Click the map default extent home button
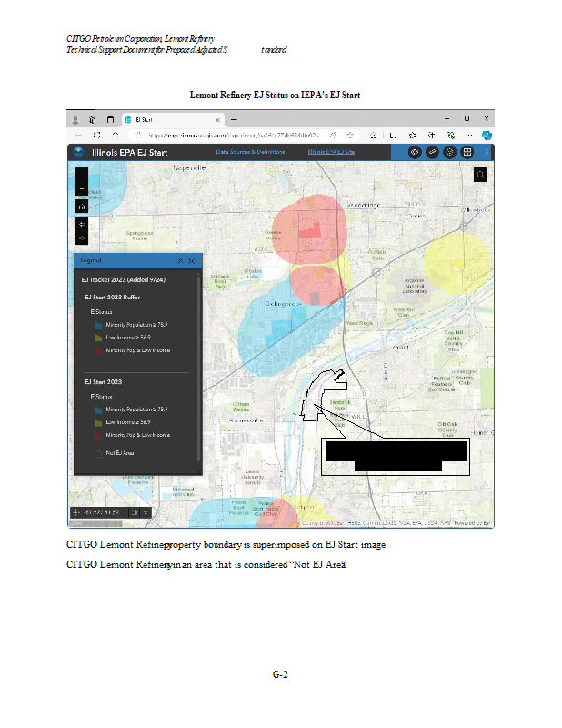The height and width of the screenshot is (728, 562). click(x=81, y=207)
